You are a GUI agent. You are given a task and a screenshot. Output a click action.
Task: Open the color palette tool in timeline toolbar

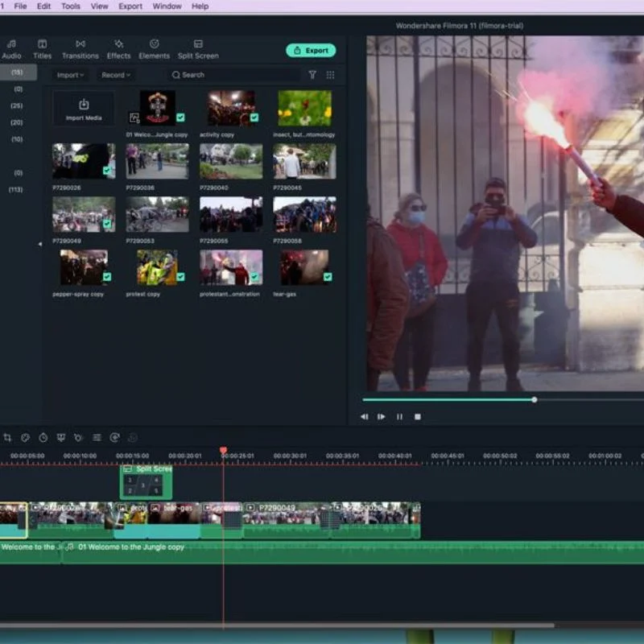click(26, 438)
